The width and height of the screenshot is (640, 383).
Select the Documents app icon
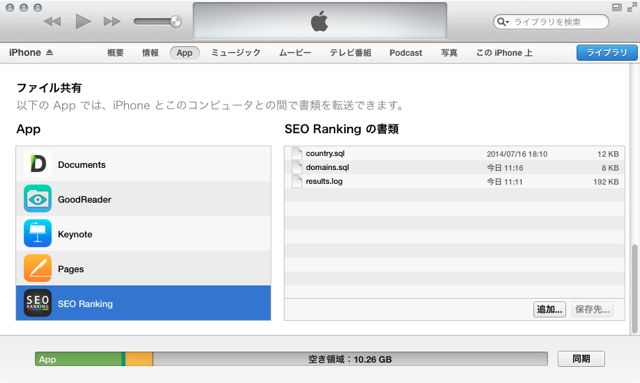pos(38,164)
